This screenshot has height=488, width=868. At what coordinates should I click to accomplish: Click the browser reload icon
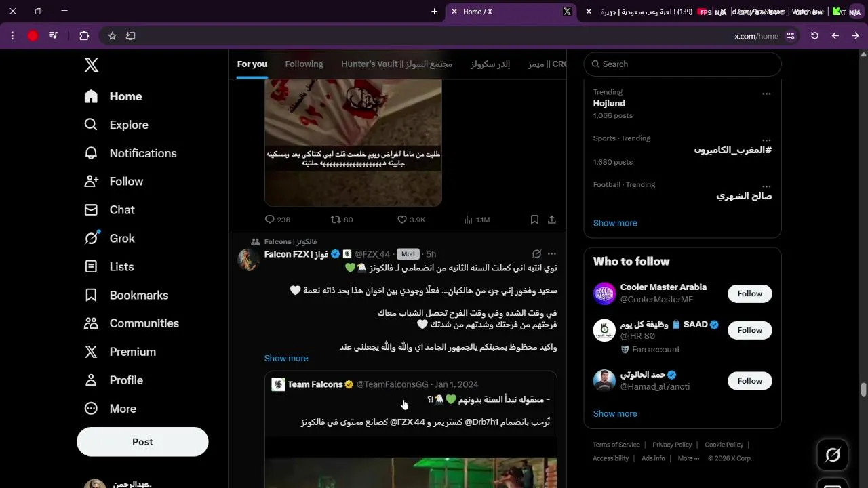(815, 36)
